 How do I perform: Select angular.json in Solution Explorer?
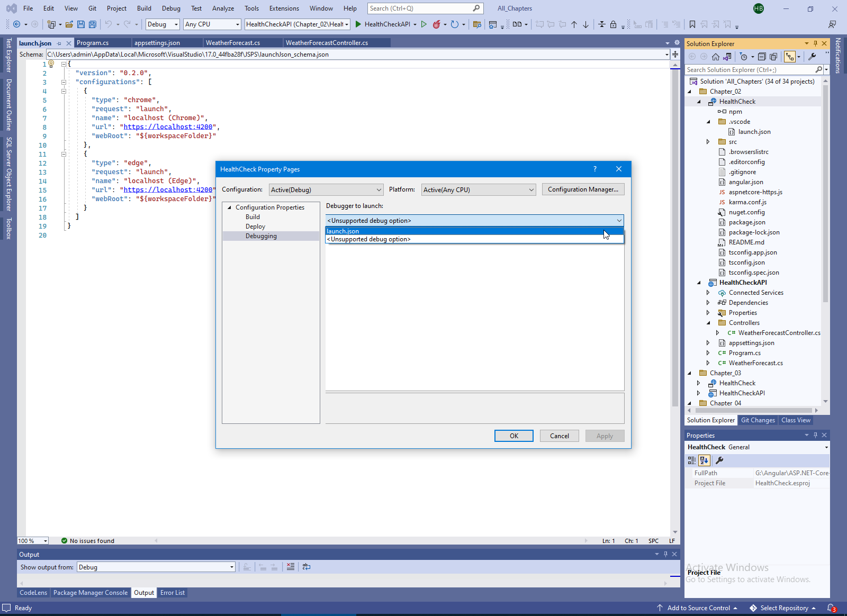point(746,182)
